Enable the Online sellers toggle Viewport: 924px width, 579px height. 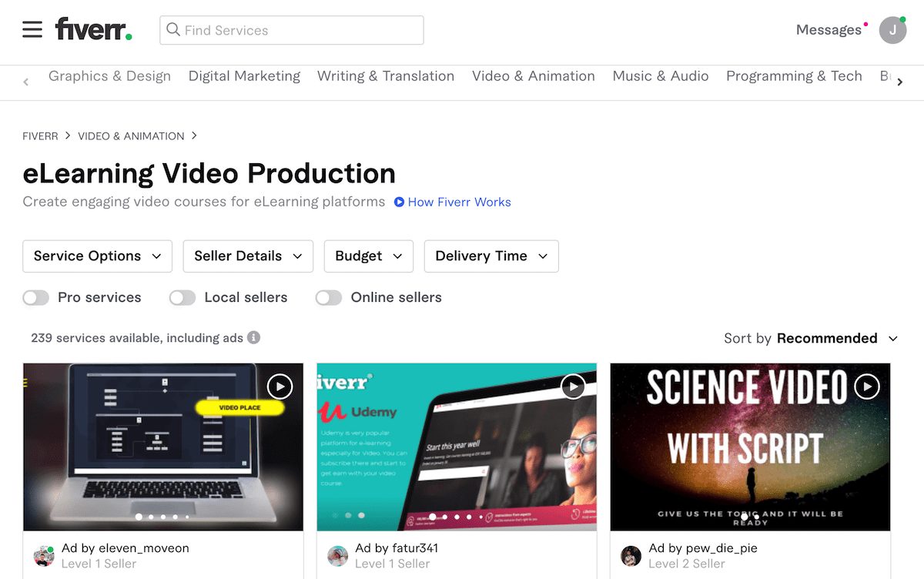click(x=329, y=297)
